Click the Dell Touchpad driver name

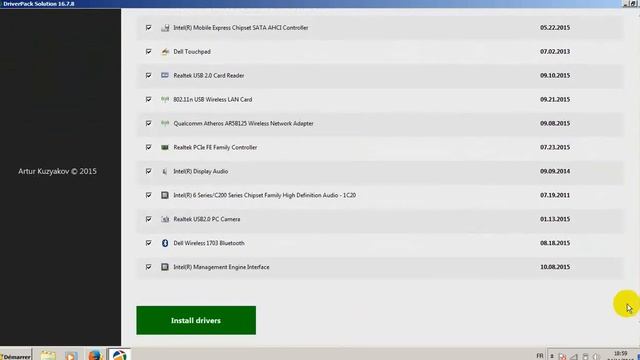(x=192, y=52)
